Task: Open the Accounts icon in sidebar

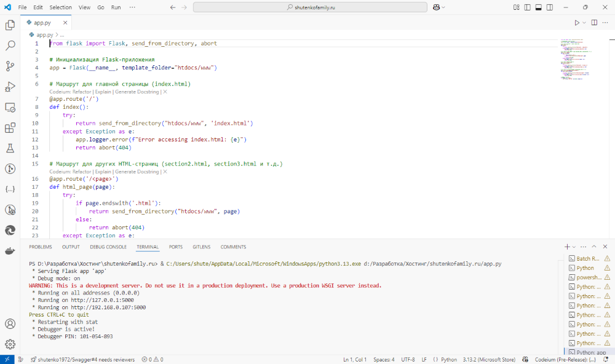Action: (9, 324)
